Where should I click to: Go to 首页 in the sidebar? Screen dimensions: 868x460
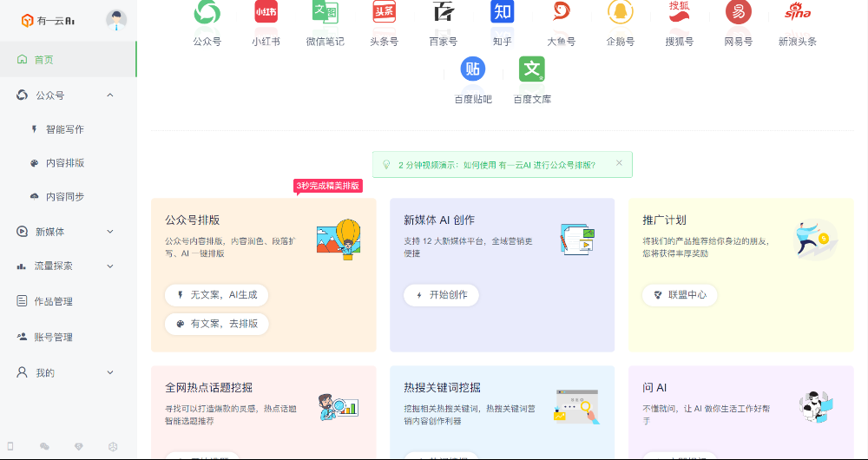click(68, 59)
